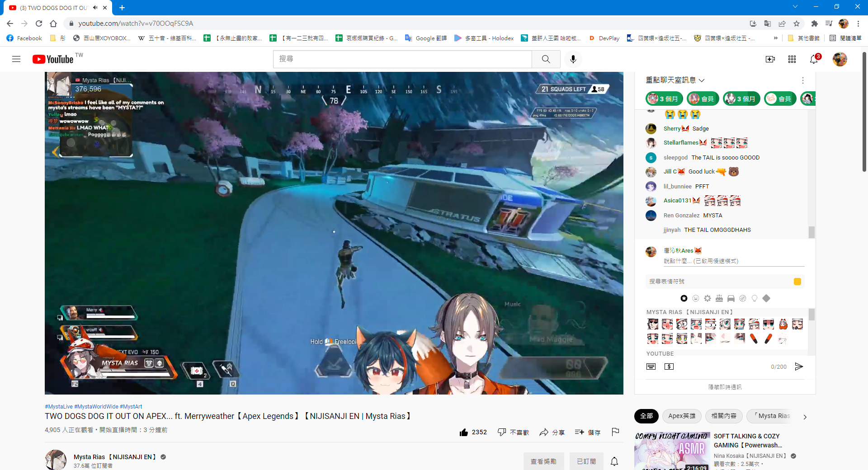Open the account avatar menu
The width and height of the screenshot is (868, 470).
(840, 59)
